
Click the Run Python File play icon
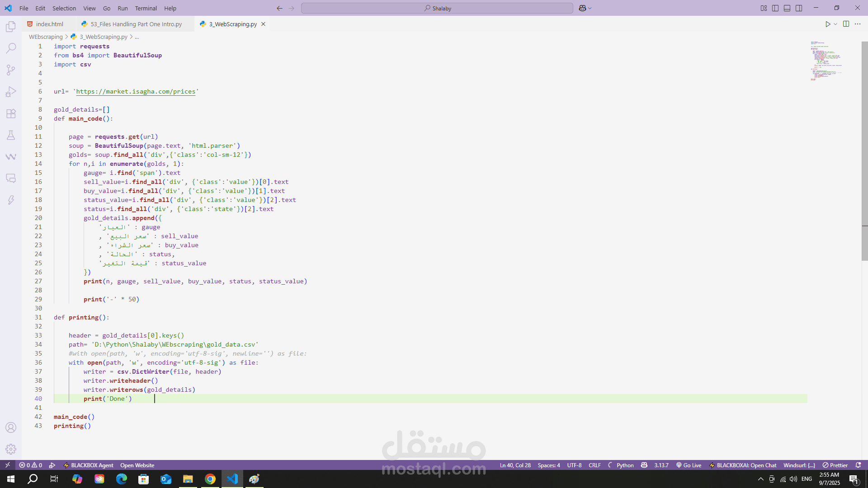click(827, 24)
